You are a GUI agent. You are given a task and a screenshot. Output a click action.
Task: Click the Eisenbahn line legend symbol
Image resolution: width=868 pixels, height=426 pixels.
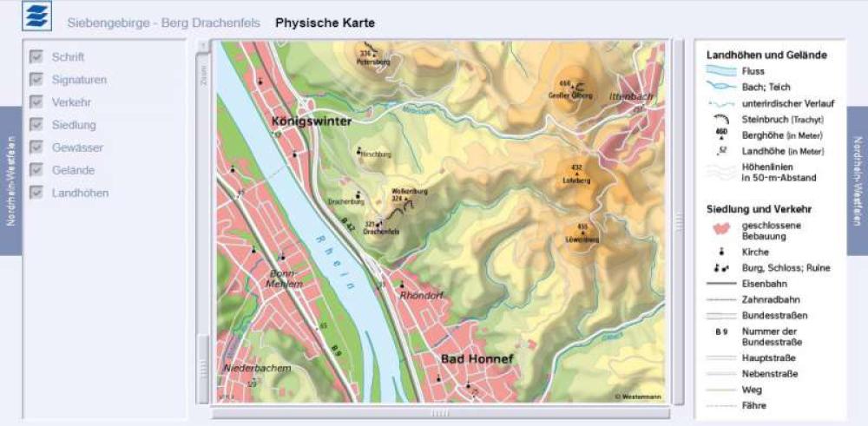click(x=721, y=284)
